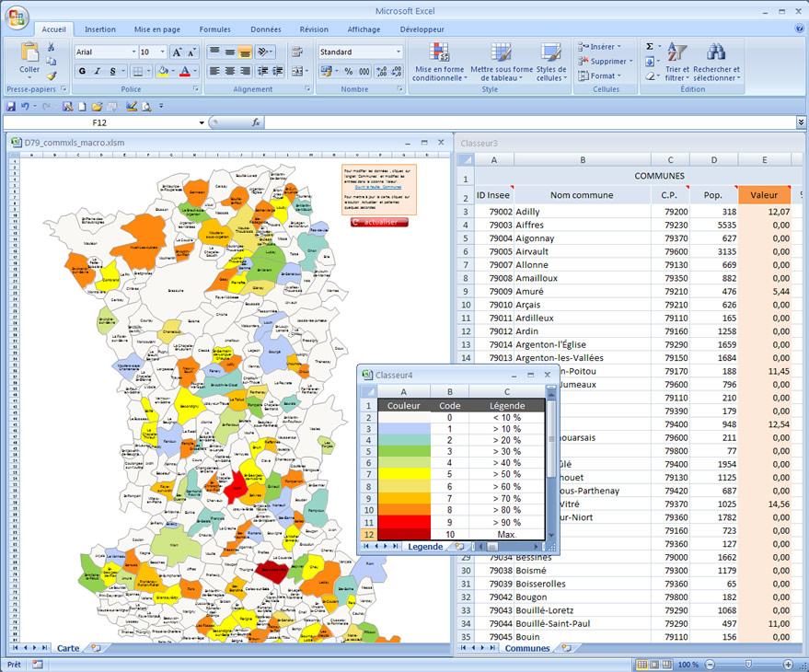Increase font size with the large A icon

pyautogui.click(x=177, y=52)
